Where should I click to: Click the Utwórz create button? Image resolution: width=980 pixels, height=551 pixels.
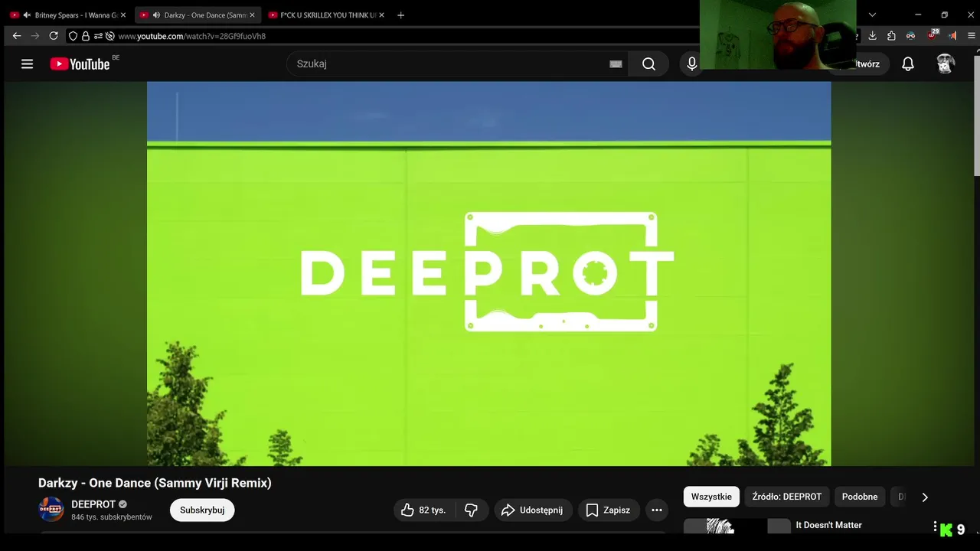click(x=867, y=64)
